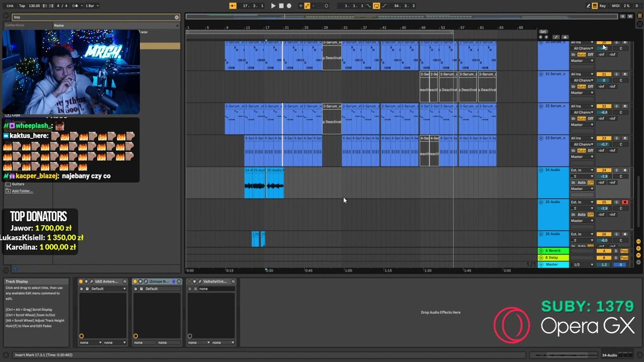Screen dimensions: 644x362
Task: Select the Guitars browser folder
Action: pos(18,184)
